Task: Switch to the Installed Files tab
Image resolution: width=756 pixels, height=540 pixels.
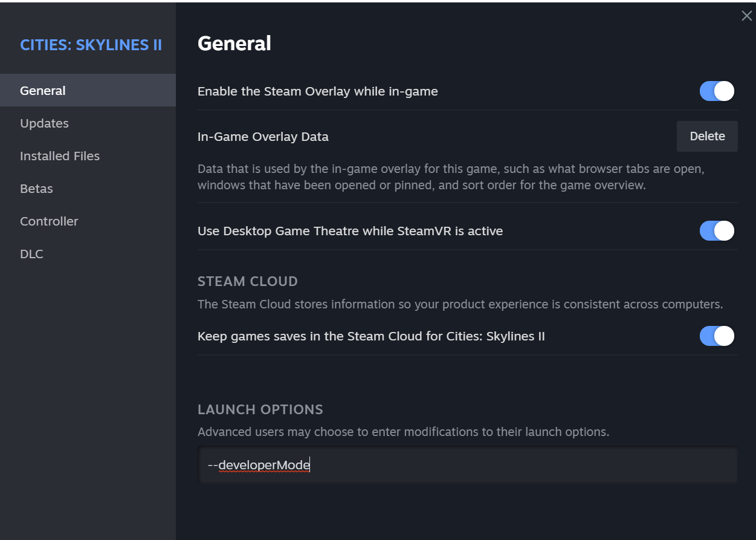Action: click(60, 156)
